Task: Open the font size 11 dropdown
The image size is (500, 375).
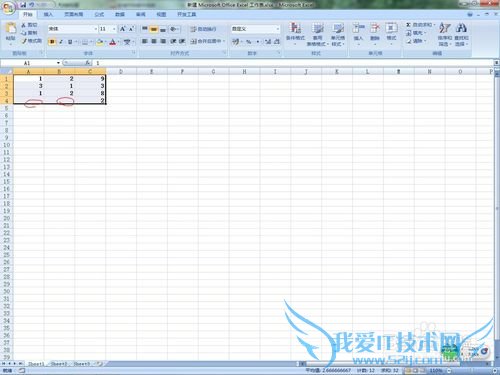Action: click(x=114, y=29)
